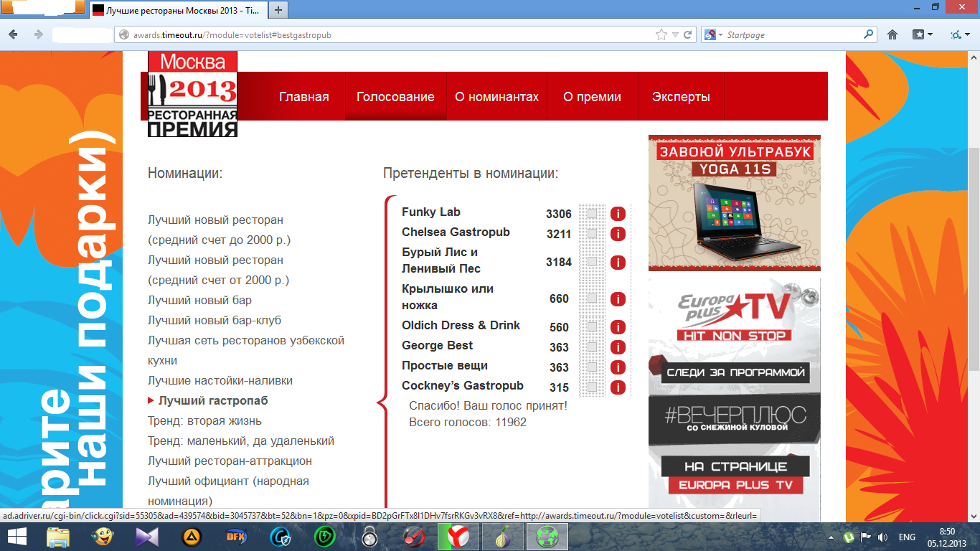
Task: Open info for Бурый Лис и Ленивый Пес
Action: [618, 263]
